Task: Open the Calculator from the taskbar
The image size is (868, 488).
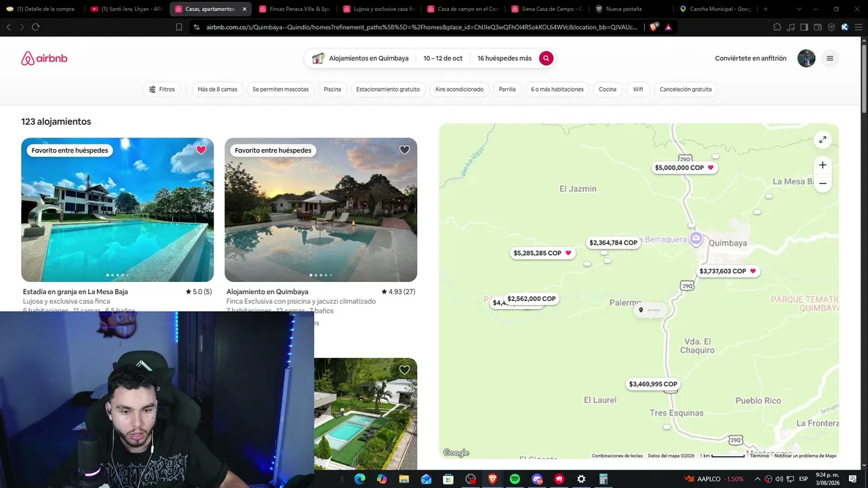Action: 603,479
